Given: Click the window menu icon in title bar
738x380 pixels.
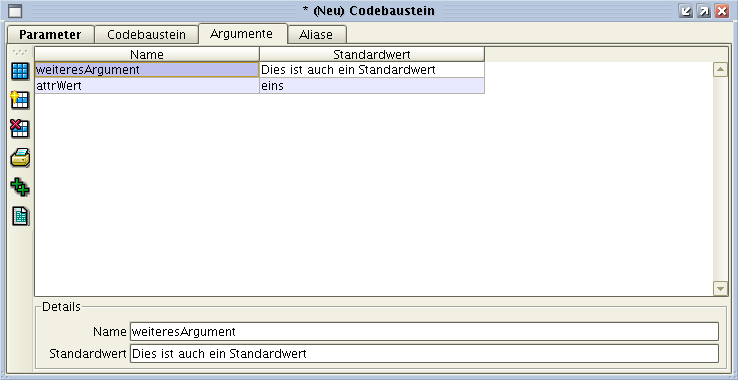Looking at the screenshot, I should (x=15, y=10).
